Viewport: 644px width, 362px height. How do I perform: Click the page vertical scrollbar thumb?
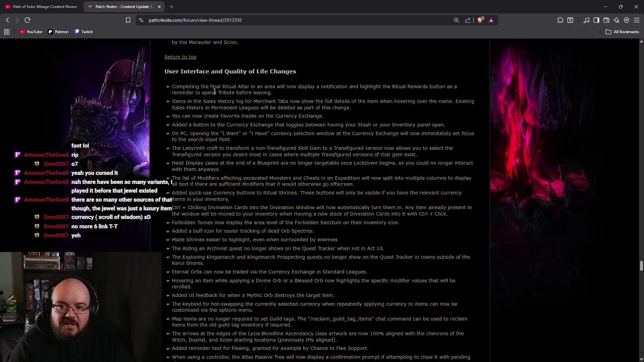point(641,266)
